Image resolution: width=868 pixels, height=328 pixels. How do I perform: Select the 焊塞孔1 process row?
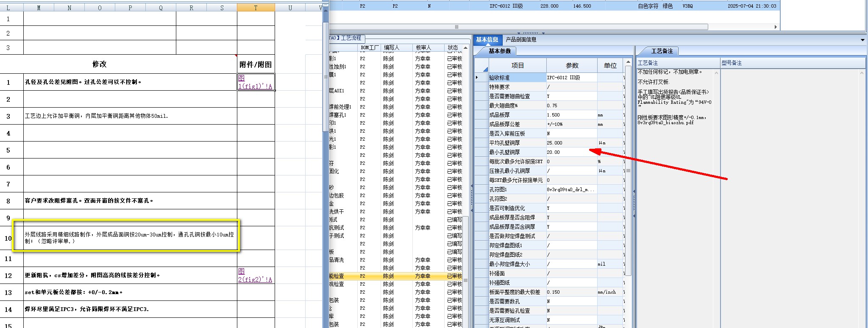click(396, 115)
